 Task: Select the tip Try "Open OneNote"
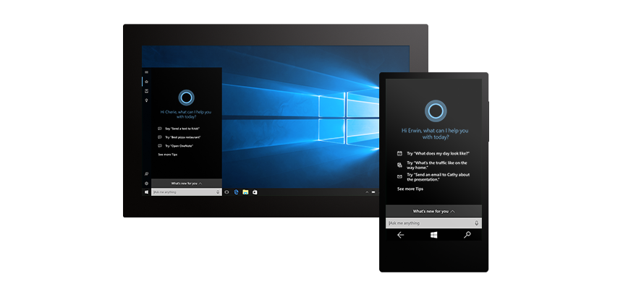[x=179, y=146]
